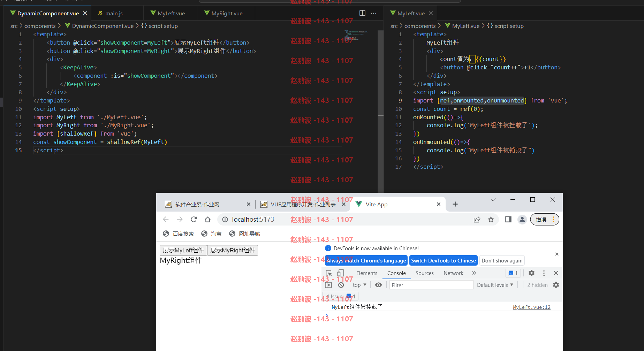The height and width of the screenshot is (351, 644).
Task: View site information for localhost
Action: click(x=225, y=219)
